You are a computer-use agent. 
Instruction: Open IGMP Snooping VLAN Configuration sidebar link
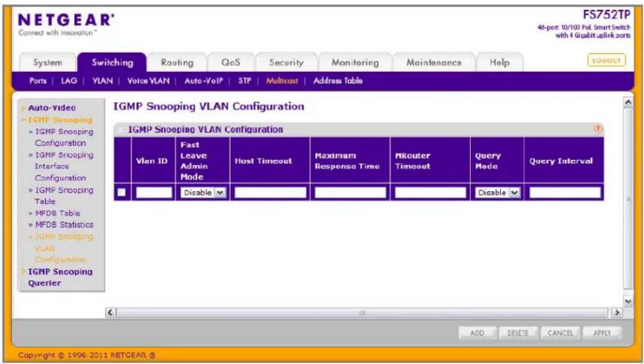[64, 248]
